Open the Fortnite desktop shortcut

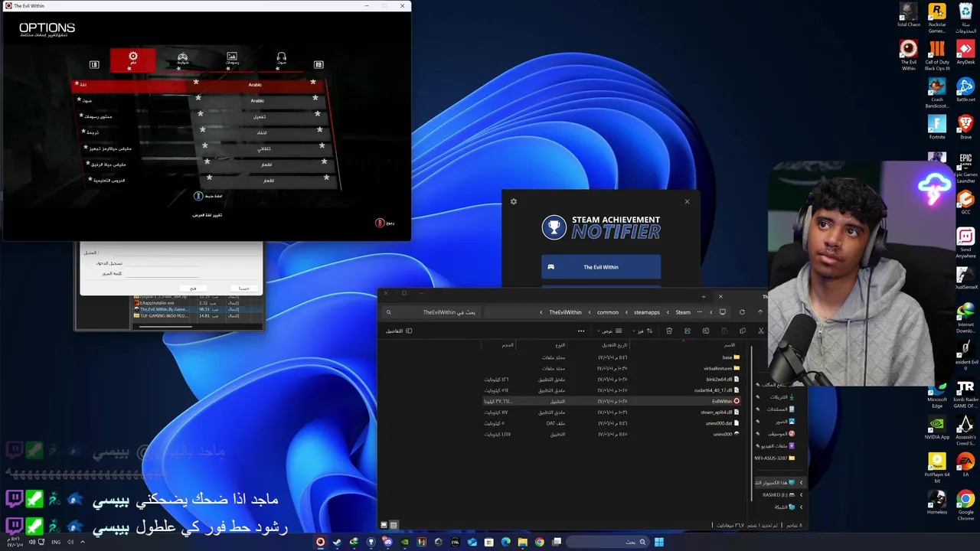pos(937,127)
